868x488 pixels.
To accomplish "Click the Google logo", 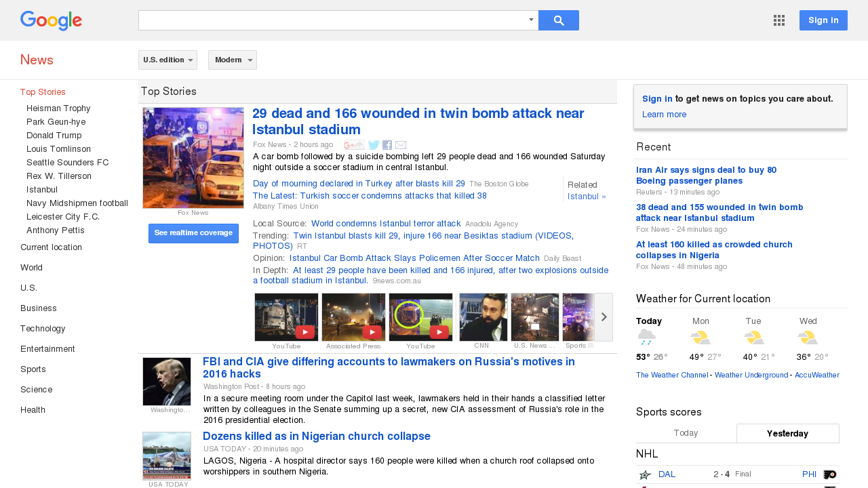I will 51,20.
